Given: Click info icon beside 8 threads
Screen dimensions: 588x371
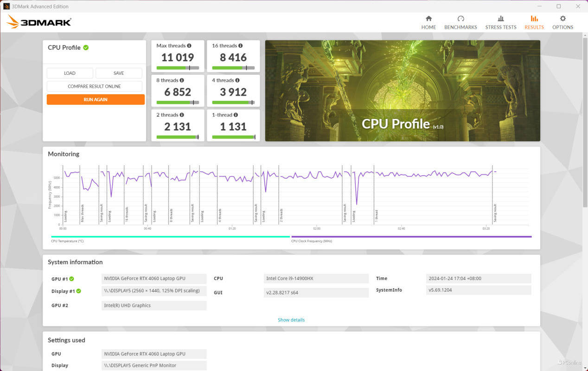Looking at the screenshot, I should [x=182, y=80].
